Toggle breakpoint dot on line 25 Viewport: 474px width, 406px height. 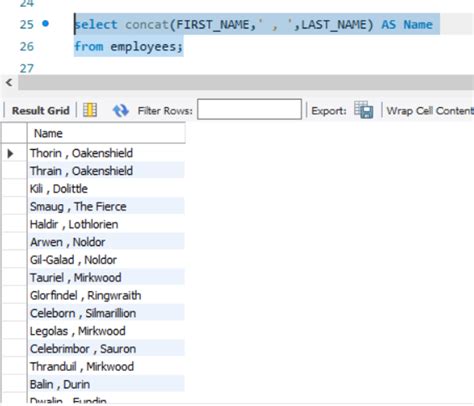coord(46,23)
